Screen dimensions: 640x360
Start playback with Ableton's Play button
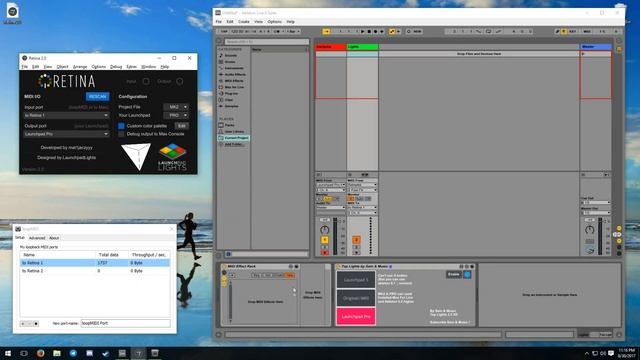(362, 31)
